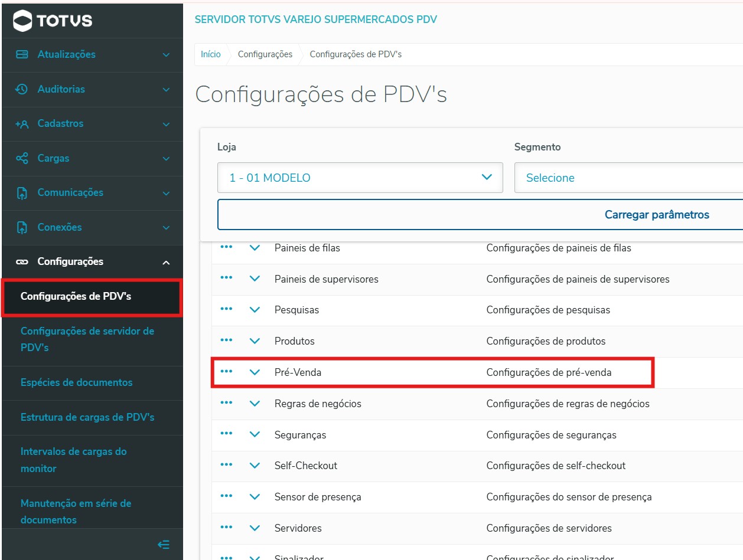
Task: Open the three-dot menu for Sensor de presença
Action: [226, 496]
